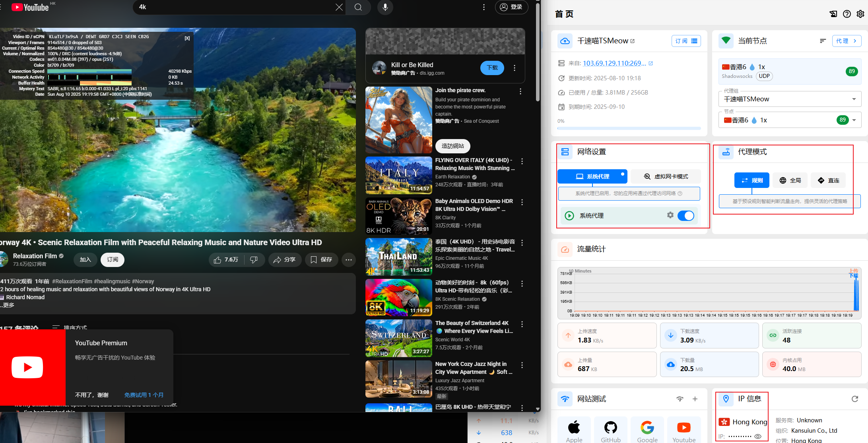Viewport: 868px width, 443px height.
Task: Open FLYING OVER ITALY video thumbnail
Action: coord(399,175)
